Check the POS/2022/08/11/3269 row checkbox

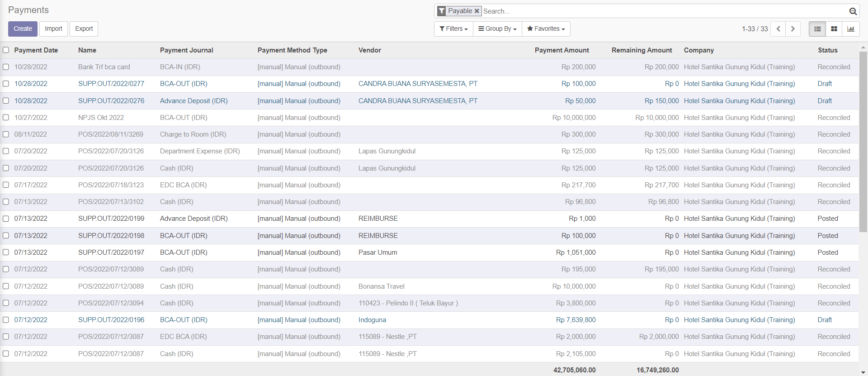6,134
